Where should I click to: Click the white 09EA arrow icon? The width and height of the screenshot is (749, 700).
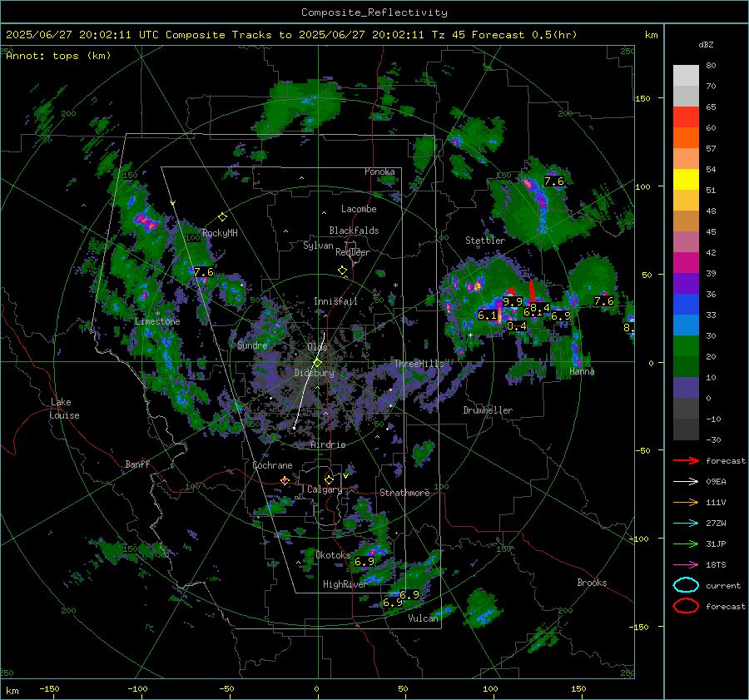686,482
